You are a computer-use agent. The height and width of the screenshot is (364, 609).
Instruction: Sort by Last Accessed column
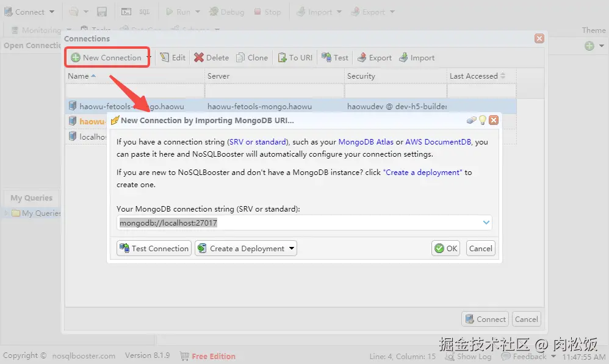pos(481,76)
